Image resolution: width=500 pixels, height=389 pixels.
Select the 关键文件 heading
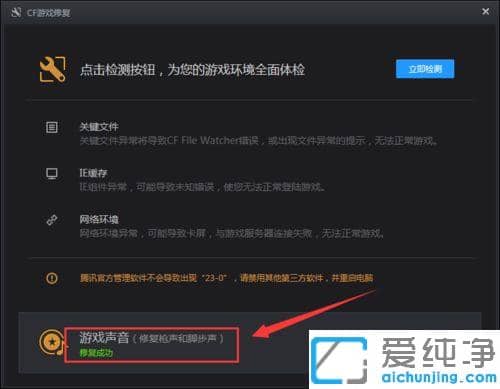(99, 127)
